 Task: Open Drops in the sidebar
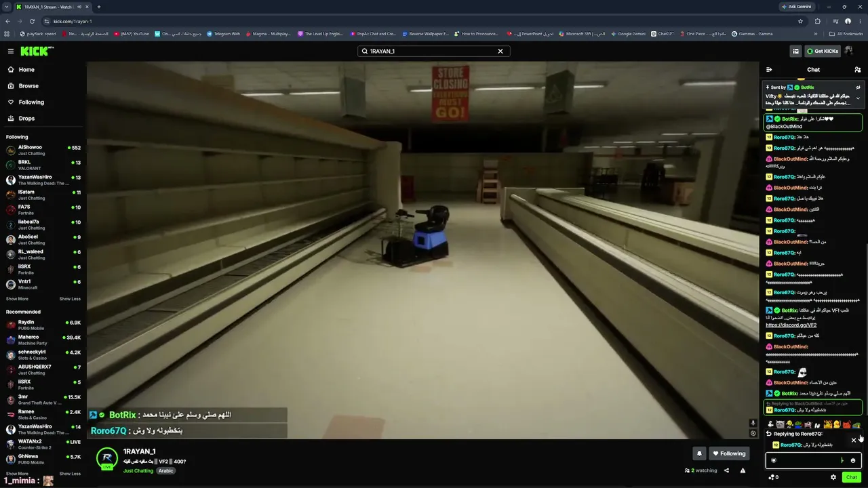click(22, 119)
